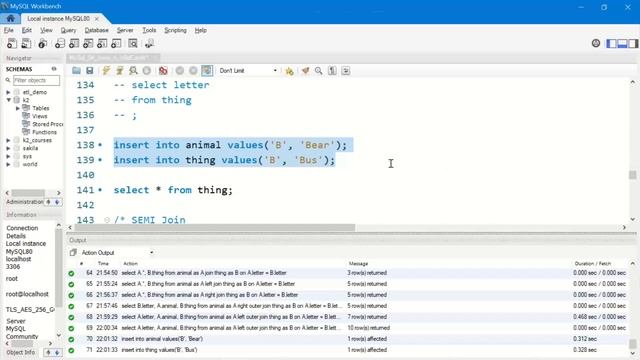Click editor horizontal scrollbar
This screenshot has height=360, width=640.
pyautogui.click(x=215, y=227)
